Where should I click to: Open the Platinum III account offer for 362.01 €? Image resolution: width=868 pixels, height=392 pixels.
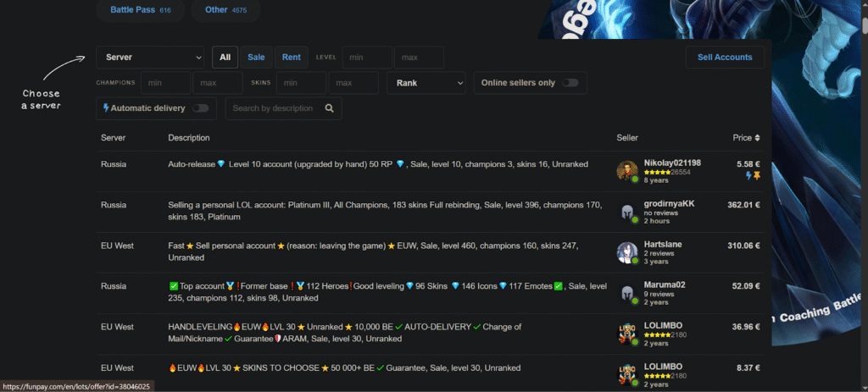click(x=386, y=212)
